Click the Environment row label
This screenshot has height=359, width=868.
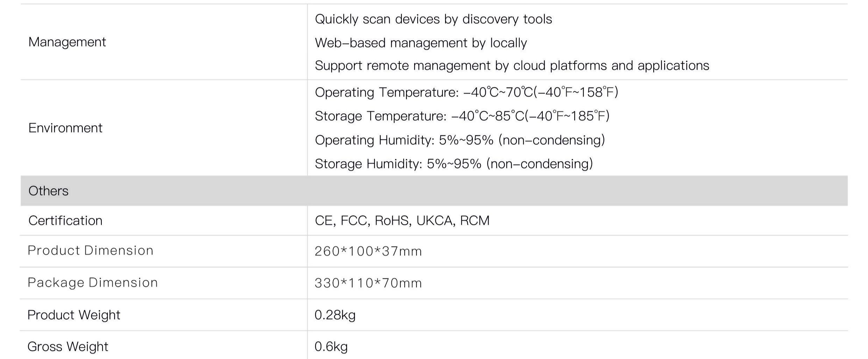pos(65,128)
